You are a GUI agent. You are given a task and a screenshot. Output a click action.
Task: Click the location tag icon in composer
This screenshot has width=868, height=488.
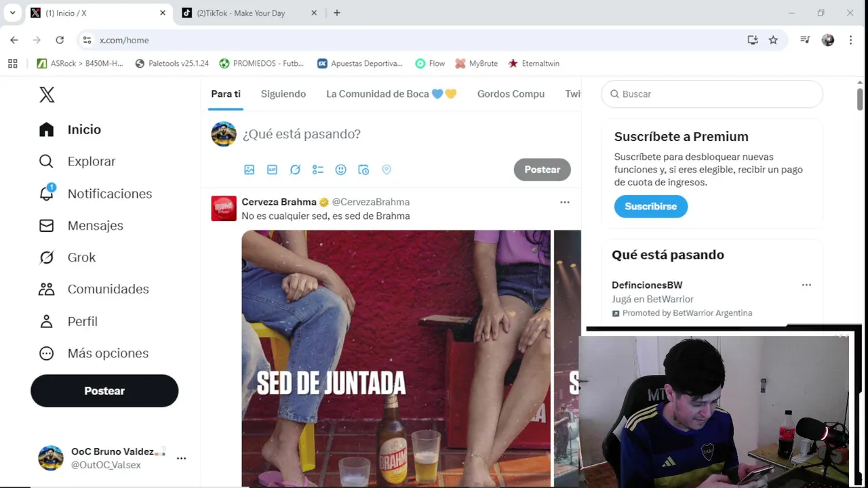pyautogui.click(x=387, y=170)
